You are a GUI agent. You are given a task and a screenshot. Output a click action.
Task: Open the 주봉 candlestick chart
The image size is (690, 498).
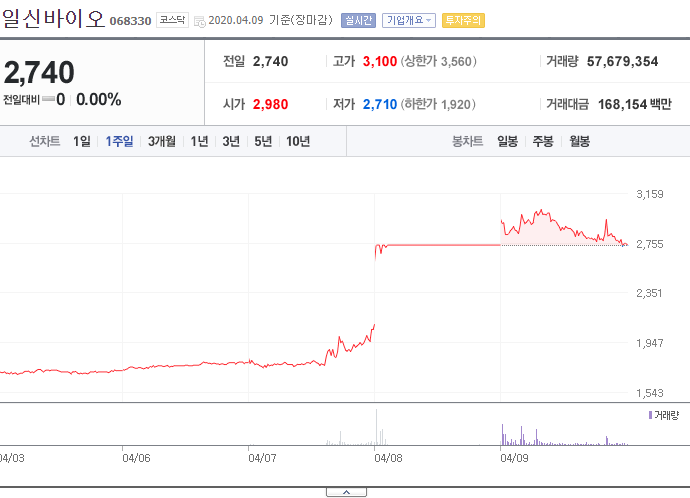pyautogui.click(x=543, y=141)
